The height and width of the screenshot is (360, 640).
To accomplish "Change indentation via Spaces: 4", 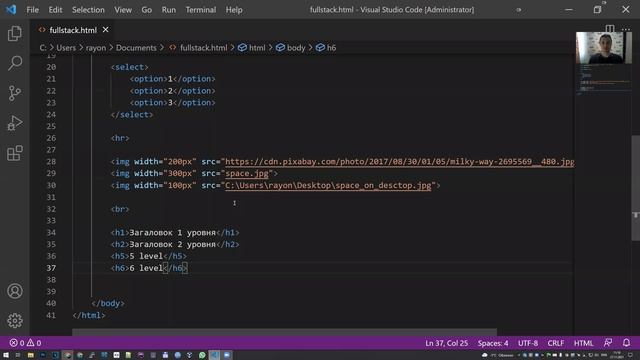I will click(493, 343).
